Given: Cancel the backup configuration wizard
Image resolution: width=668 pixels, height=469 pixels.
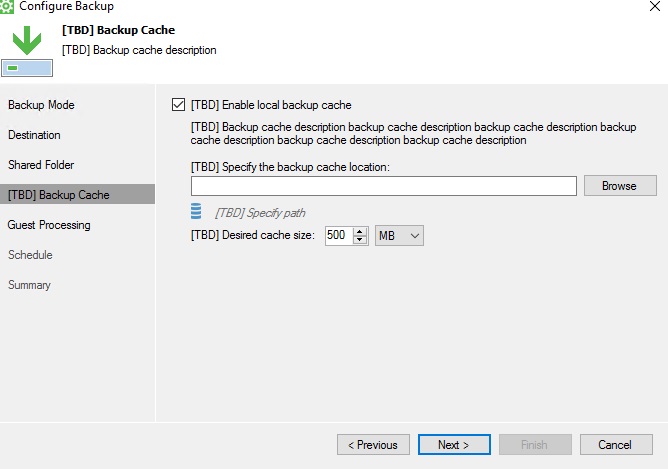Looking at the screenshot, I should click(616, 445).
